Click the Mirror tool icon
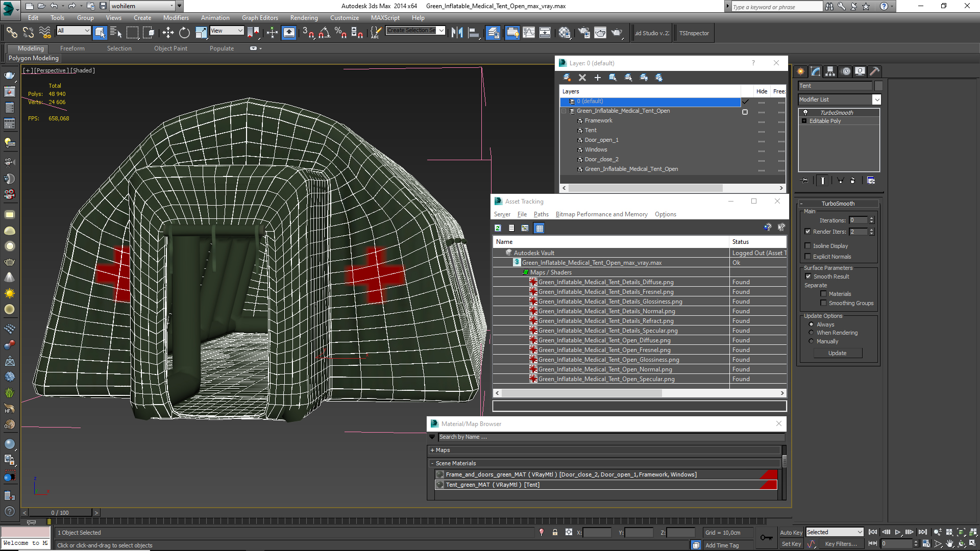The width and height of the screenshot is (980, 551). tap(457, 33)
